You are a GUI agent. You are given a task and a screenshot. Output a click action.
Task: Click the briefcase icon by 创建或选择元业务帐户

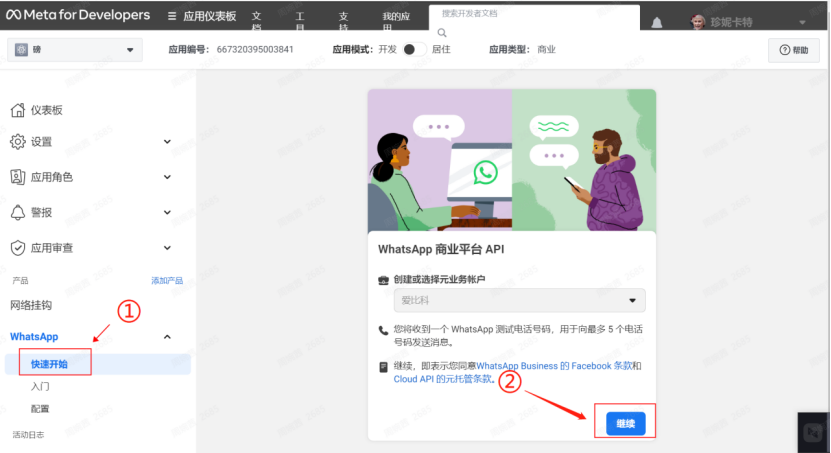tap(383, 280)
